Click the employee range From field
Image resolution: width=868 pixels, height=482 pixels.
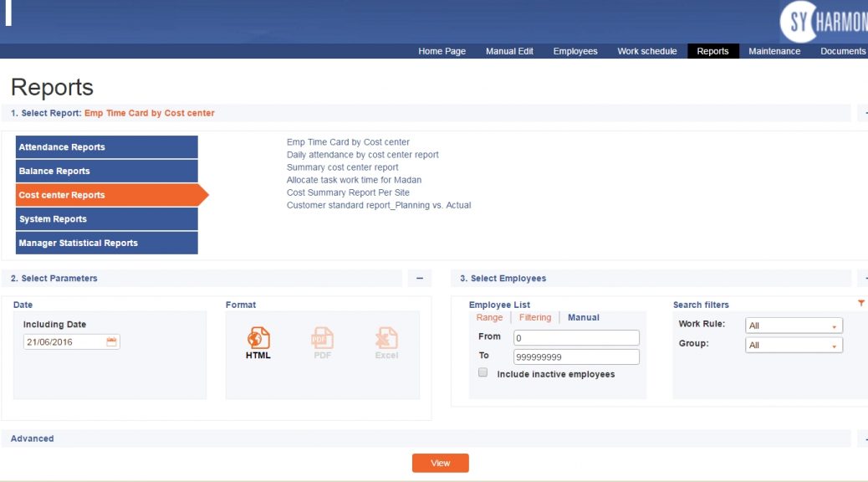(x=576, y=338)
